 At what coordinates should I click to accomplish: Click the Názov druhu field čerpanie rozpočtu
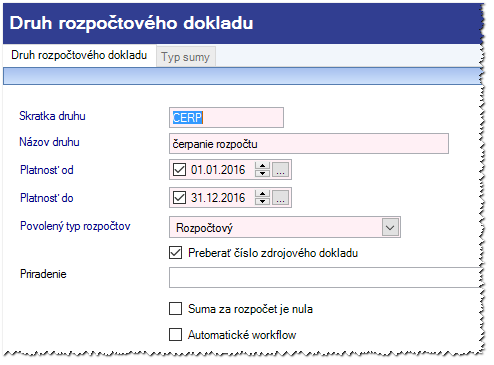[309, 144]
